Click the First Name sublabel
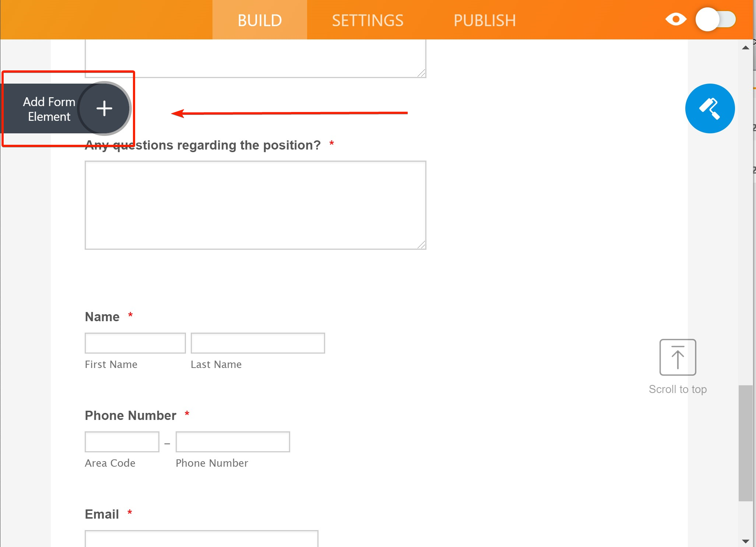 (x=111, y=364)
